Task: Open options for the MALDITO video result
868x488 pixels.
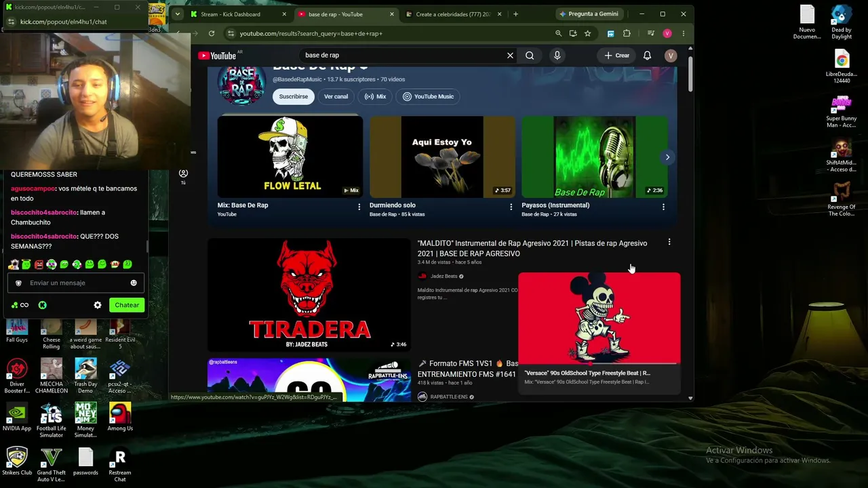Action: click(669, 242)
